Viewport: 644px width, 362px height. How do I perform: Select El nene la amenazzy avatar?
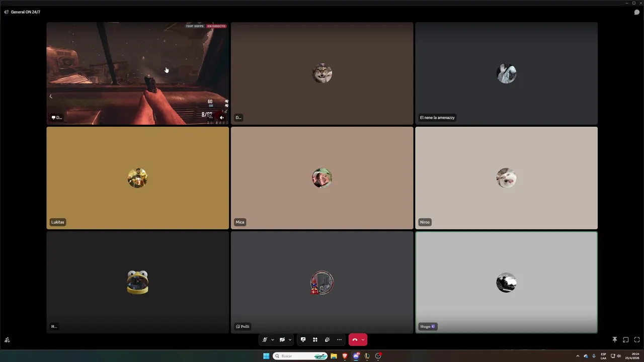[506, 73]
